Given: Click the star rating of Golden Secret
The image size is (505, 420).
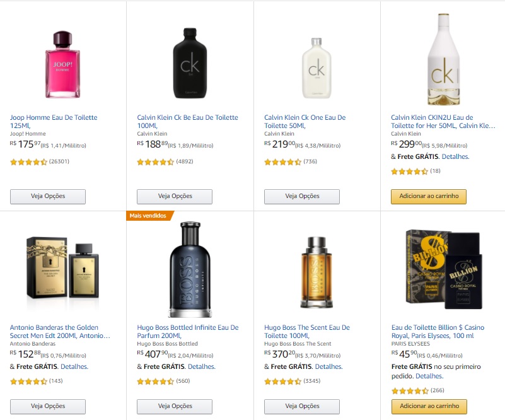Looking at the screenshot, I should coord(28,381).
